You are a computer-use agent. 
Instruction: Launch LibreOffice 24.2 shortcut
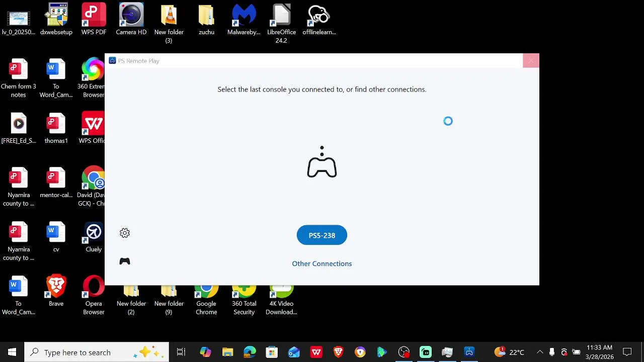tap(281, 23)
